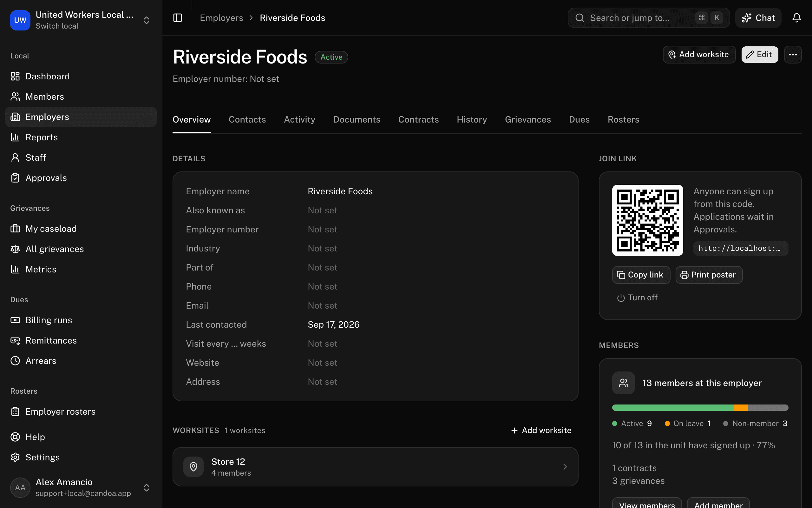Switch to the Documents tab
The height and width of the screenshot is (508, 812).
357,120
